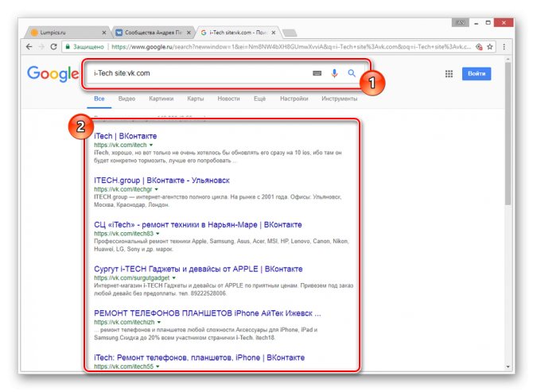Close the Lumpics.ru tab
533x392 pixels.
[x=104, y=33]
